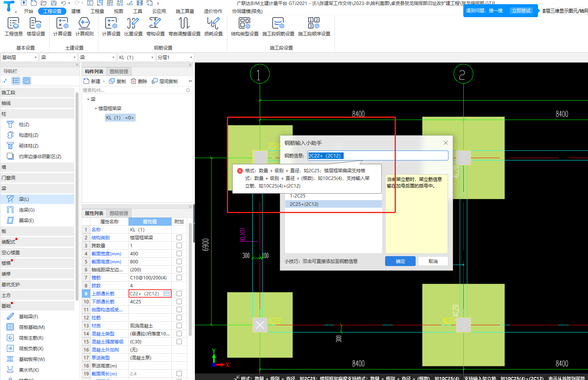The width and height of the screenshot is (588, 380).
Task: Toggle 附加 checkbox for 轴线距梁左边 row
Action: click(x=179, y=269)
